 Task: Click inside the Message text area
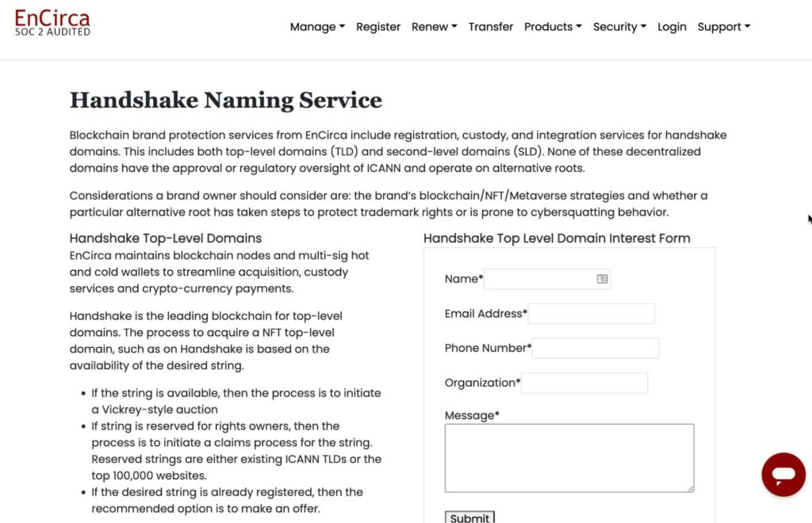click(x=569, y=458)
